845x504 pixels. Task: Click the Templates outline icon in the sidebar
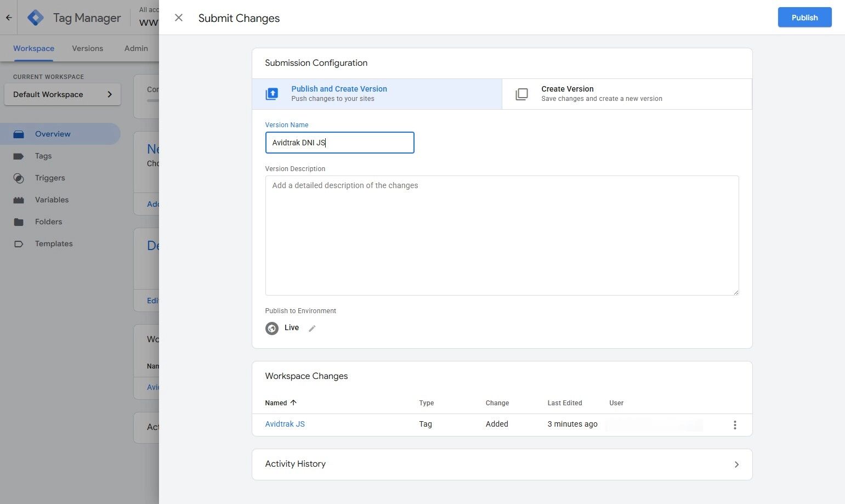pyautogui.click(x=19, y=244)
